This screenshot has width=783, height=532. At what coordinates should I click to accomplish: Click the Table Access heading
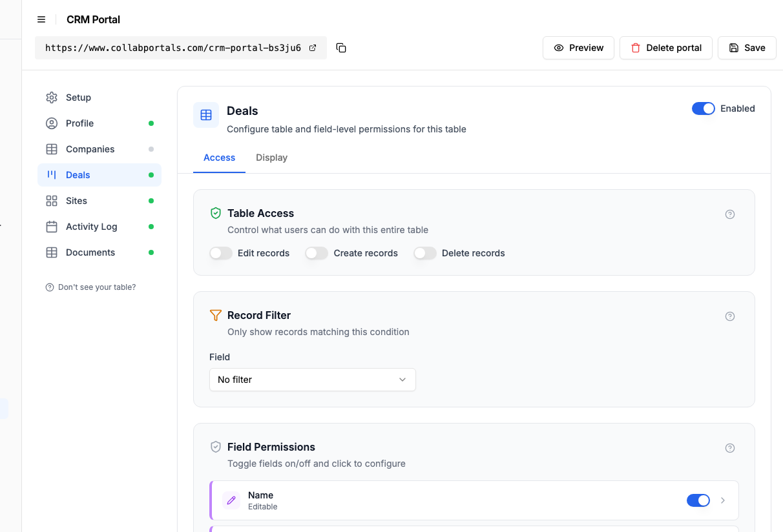260,213
